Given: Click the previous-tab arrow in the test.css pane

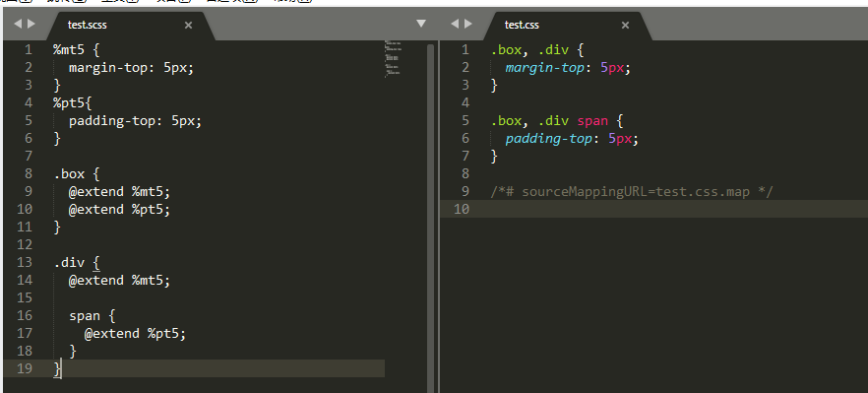Looking at the screenshot, I should [455, 24].
